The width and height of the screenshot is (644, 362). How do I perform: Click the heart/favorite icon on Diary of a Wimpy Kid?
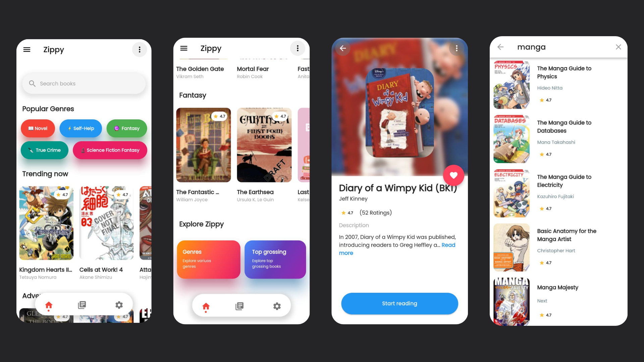tap(453, 175)
